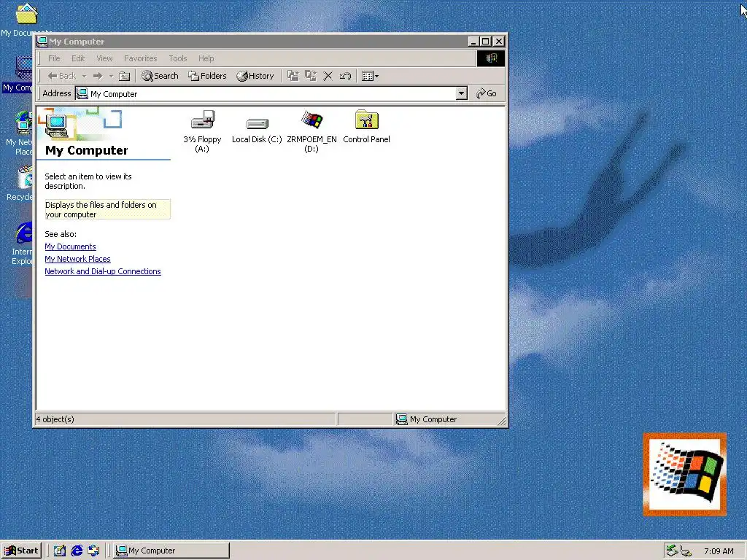The image size is (747, 560).
Task: Click the Start button
Action: [x=21, y=551]
